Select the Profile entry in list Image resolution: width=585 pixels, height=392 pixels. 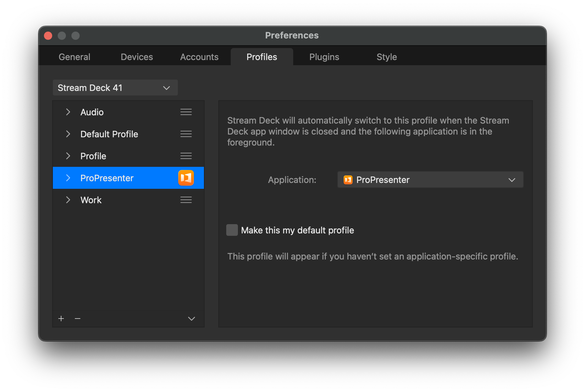tap(128, 156)
